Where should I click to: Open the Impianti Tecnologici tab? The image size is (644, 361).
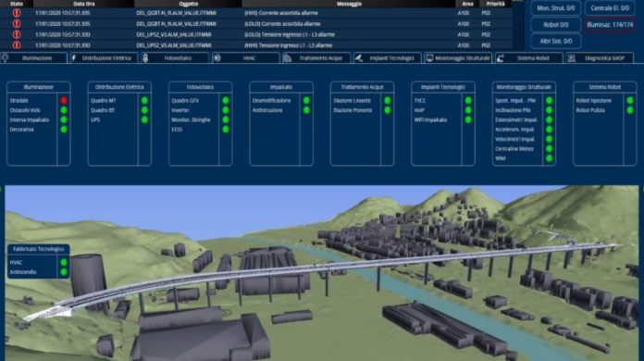point(388,58)
